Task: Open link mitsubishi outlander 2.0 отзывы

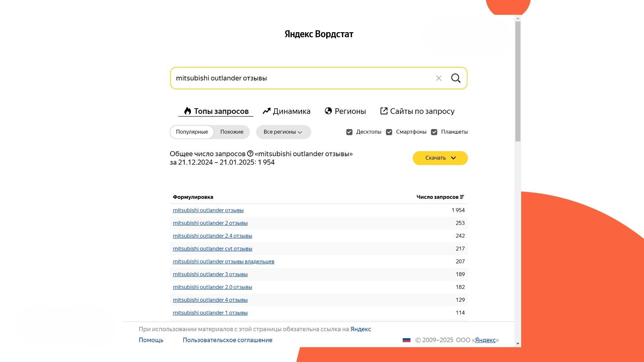Action: coord(212,287)
